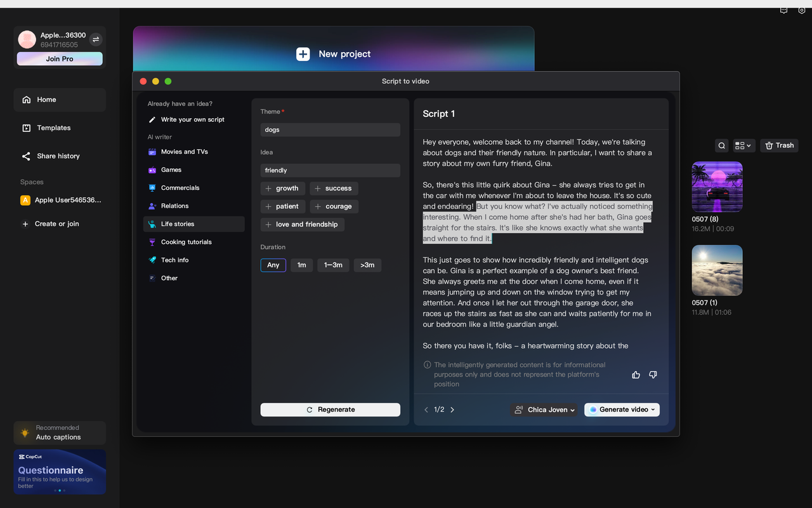Click the search icon above project thumbnails

pyautogui.click(x=721, y=145)
